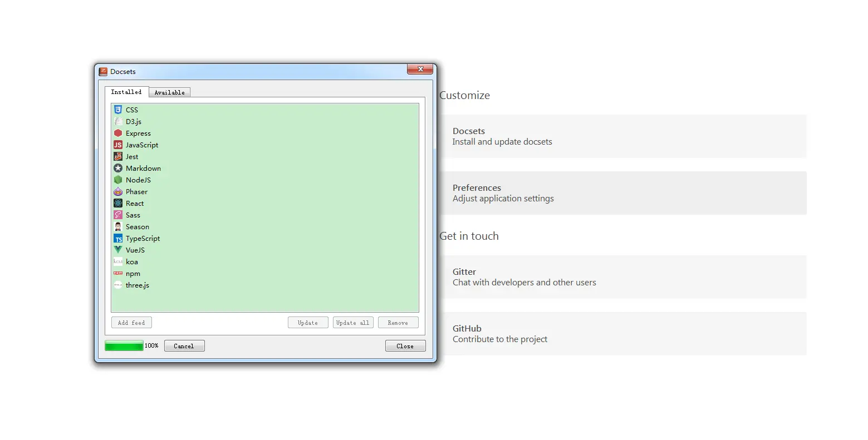868x440 pixels.
Task: Click the three.js docset icon
Action: (x=118, y=285)
